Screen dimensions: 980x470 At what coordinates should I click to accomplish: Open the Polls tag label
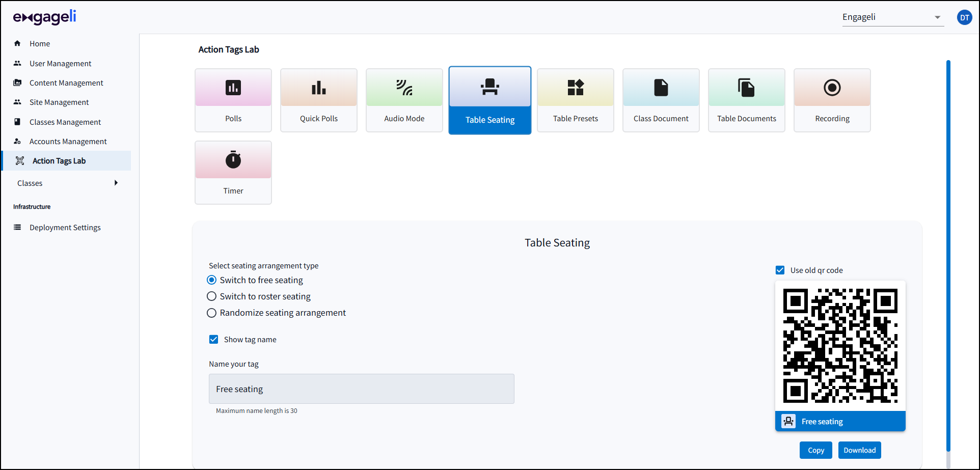click(x=233, y=119)
